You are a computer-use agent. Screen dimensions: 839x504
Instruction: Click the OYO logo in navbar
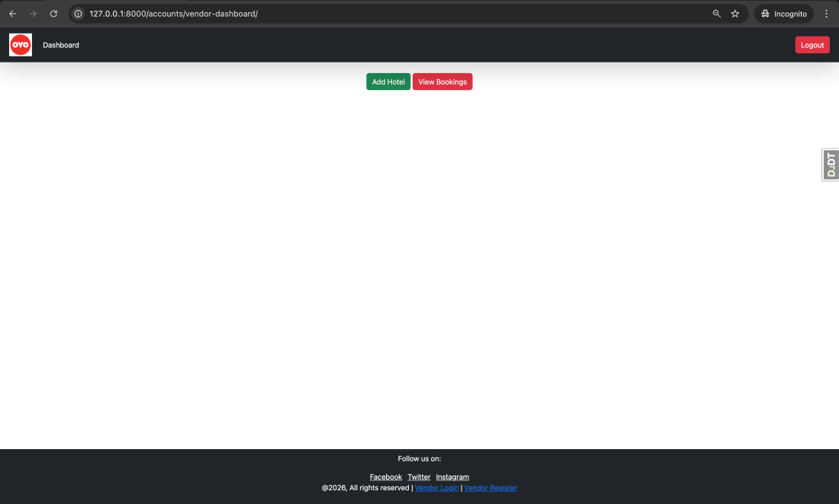21,45
